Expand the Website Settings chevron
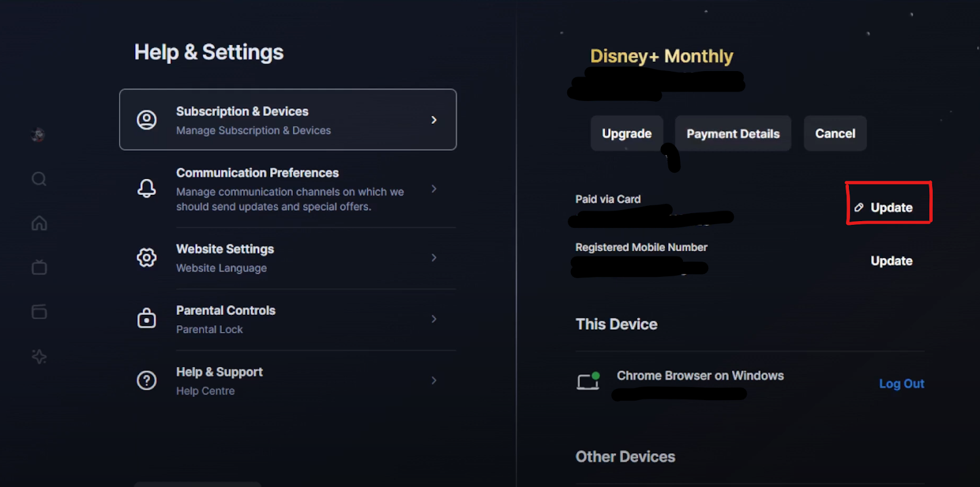 tap(434, 257)
